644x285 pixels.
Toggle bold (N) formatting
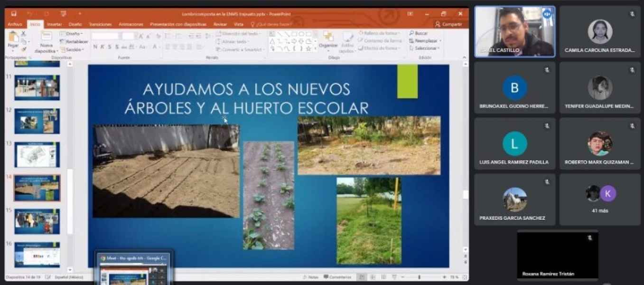coord(95,47)
